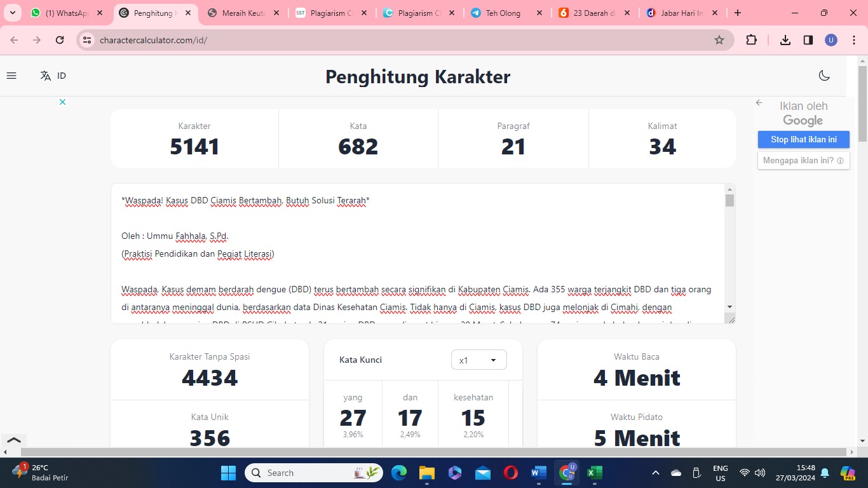Viewport: 868px width, 488px height.
Task: Bookmark this page with star icon
Action: click(x=719, y=40)
